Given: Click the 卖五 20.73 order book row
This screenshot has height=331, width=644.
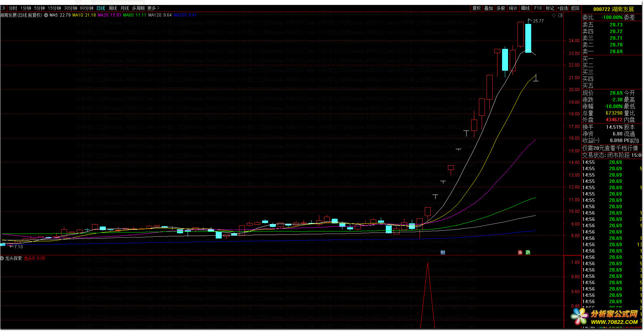Looking at the screenshot, I should 612,25.
